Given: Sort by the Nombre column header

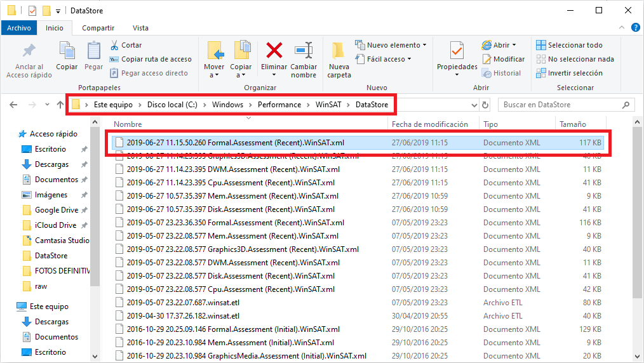Looking at the screenshot, I should [x=128, y=124].
